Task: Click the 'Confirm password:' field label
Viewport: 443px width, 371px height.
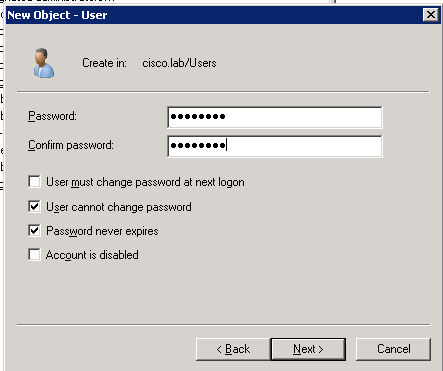Action: 71,145
